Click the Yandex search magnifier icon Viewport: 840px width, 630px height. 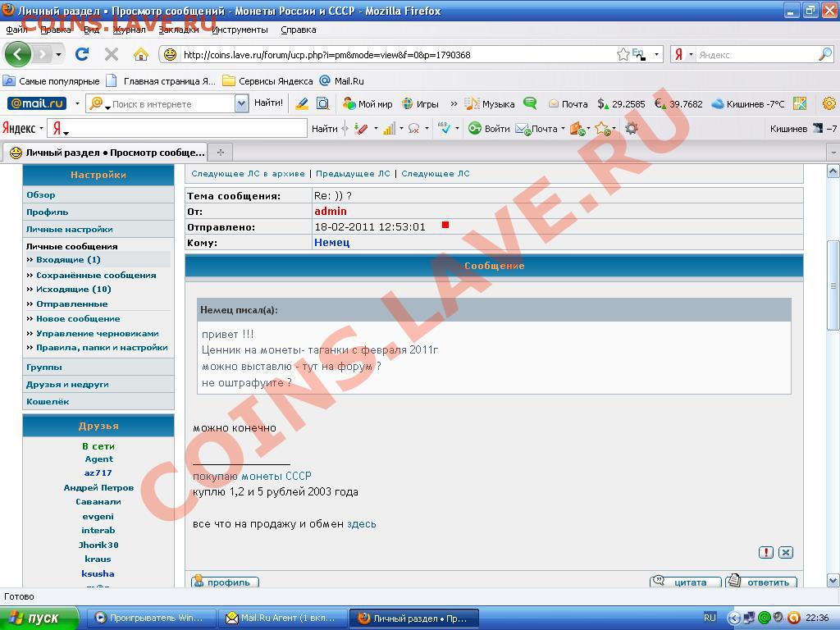825,54
